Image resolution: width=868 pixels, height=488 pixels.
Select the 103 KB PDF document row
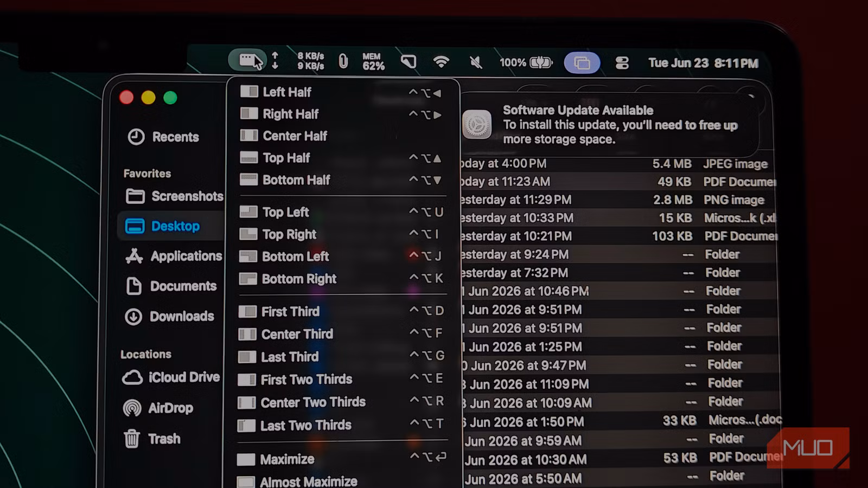618,236
